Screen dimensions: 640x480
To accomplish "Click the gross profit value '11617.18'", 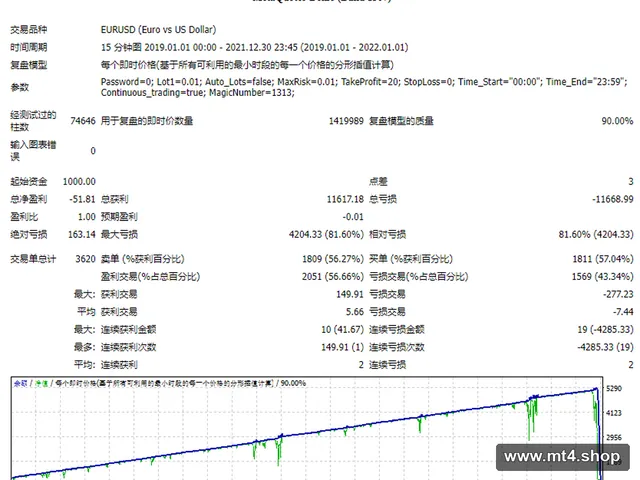I will click(x=345, y=199).
